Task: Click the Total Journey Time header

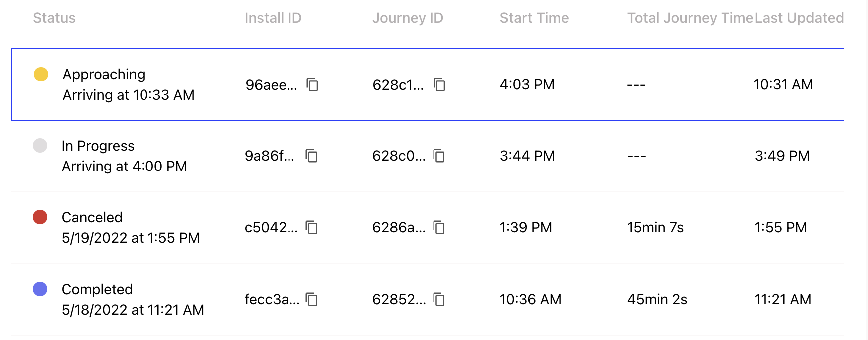Action: (x=690, y=18)
